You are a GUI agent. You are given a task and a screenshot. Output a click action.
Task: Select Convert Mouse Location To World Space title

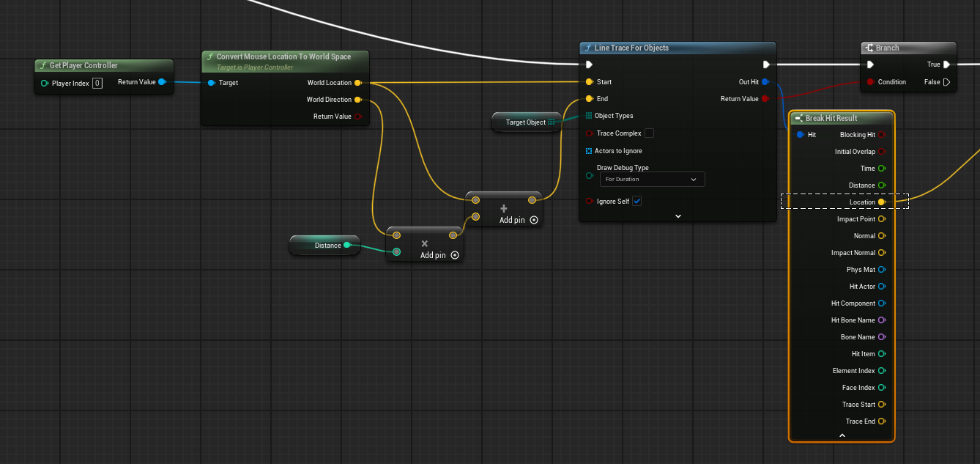(283, 56)
